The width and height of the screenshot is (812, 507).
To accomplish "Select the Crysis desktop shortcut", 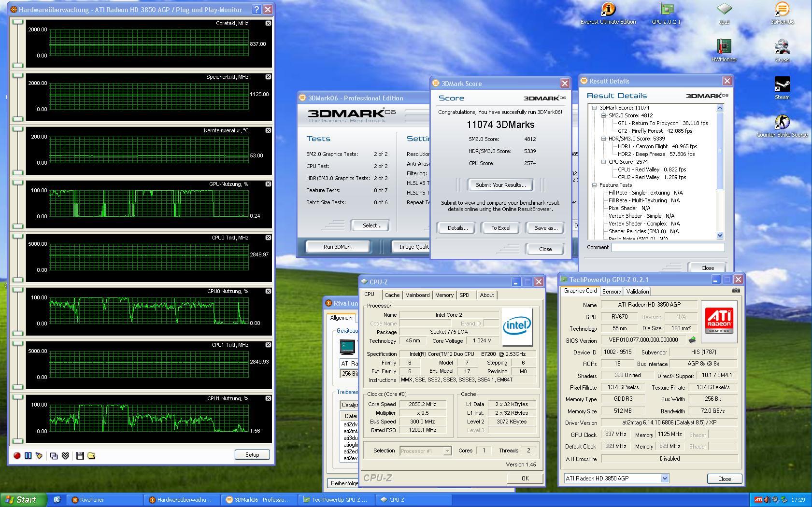I will point(782,51).
